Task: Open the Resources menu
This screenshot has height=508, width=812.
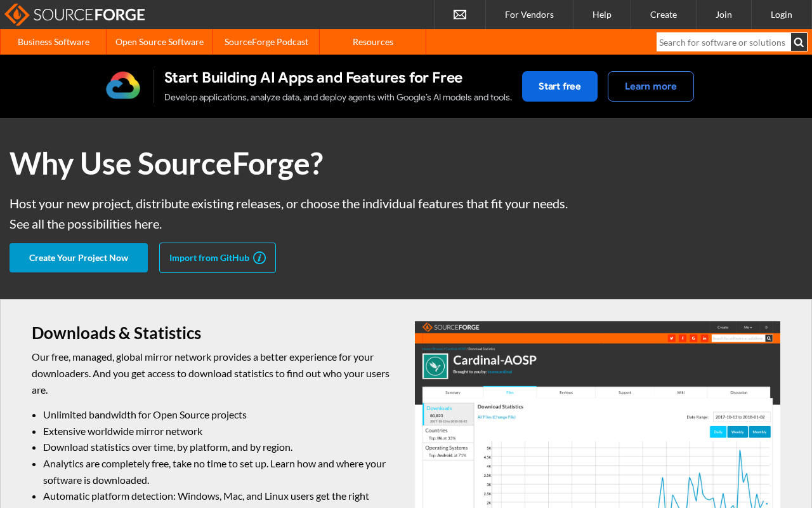Action: pos(373,42)
